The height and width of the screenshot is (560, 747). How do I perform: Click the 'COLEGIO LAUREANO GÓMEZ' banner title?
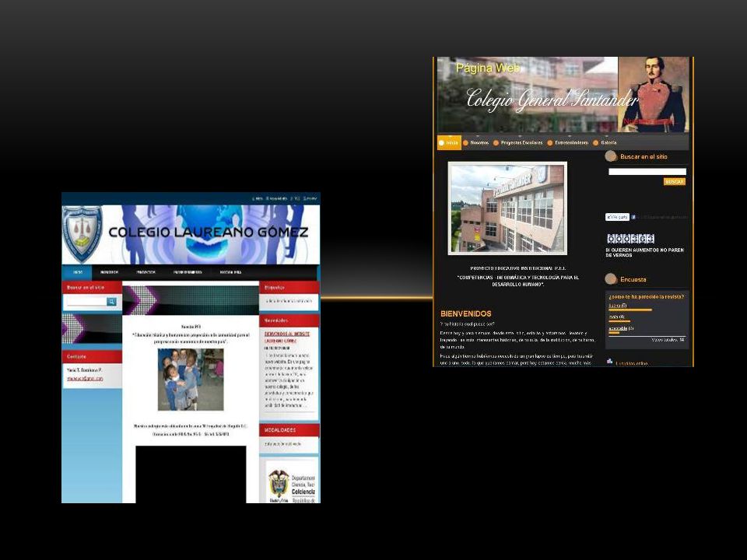(209, 233)
